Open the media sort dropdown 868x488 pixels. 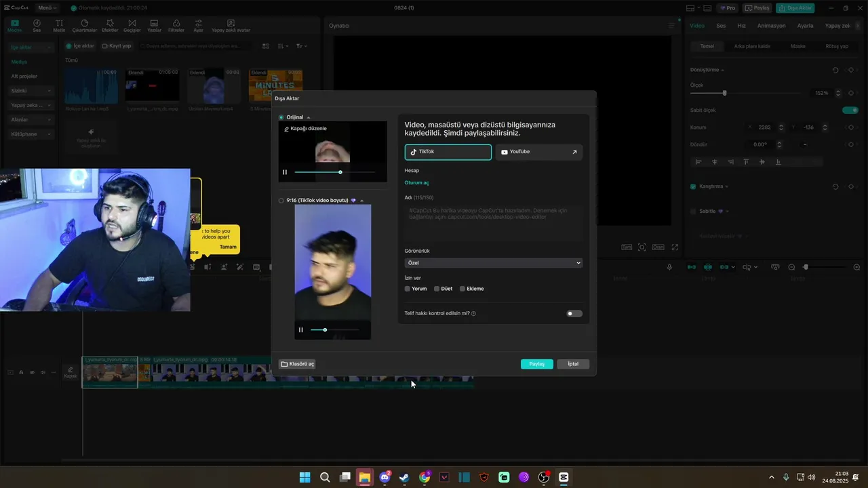pos(283,46)
